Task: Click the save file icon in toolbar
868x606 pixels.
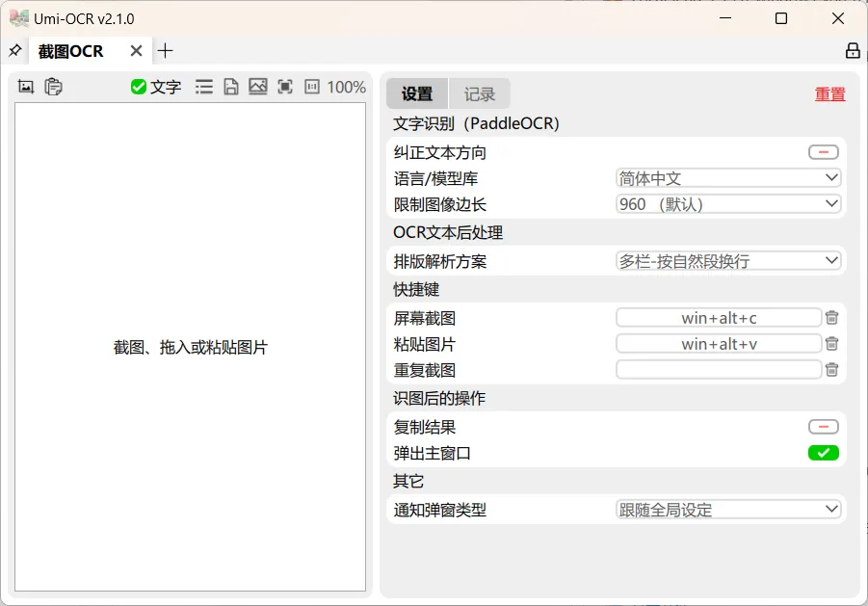Action: [231, 87]
